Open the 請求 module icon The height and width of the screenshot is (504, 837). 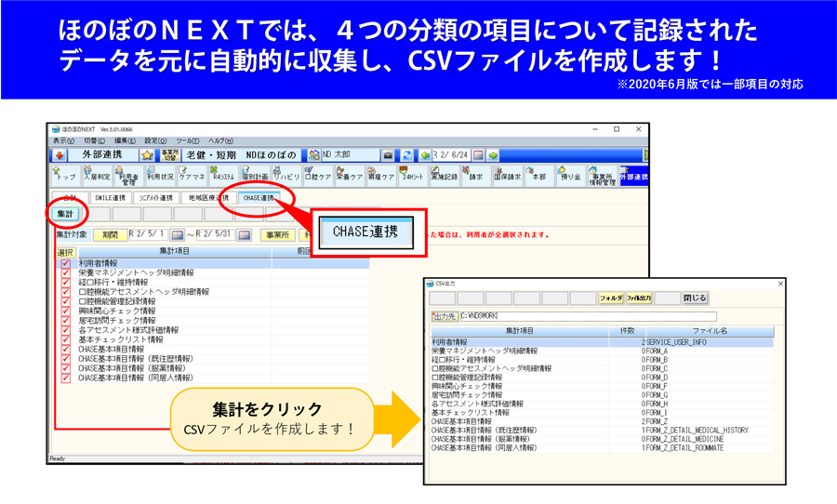click(476, 176)
